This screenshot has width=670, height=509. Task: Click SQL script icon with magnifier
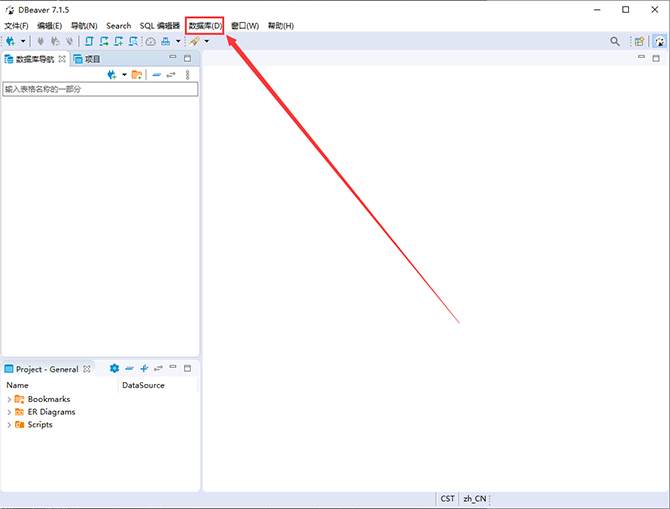(133, 41)
